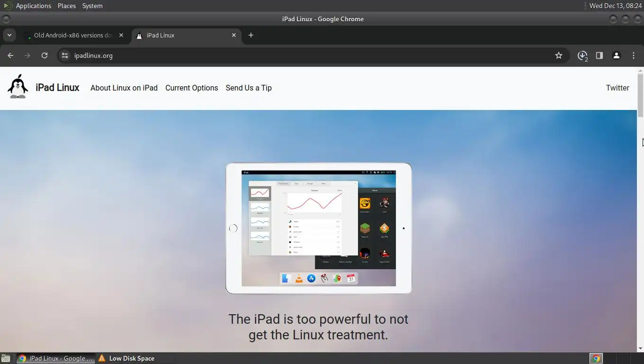Click the Chrome icon in workspace switcher

coord(596,358)
